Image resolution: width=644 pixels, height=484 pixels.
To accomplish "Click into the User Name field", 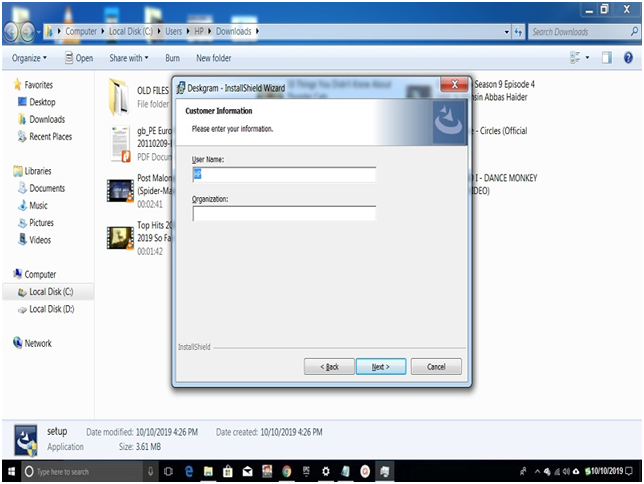I will (x=284, y=175).
